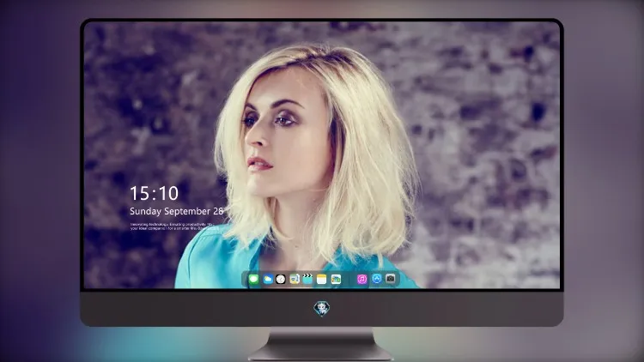Open the Finder-style icon in the dock
644x362 pixels.
295,280
